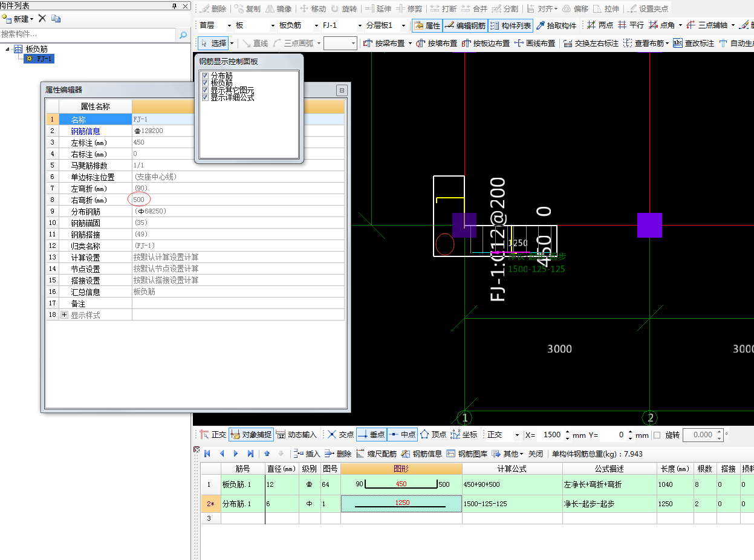This screenshot has height=560, width=754.
Task: Click 插入 insert row button
Action: click(x=306, y=454)
